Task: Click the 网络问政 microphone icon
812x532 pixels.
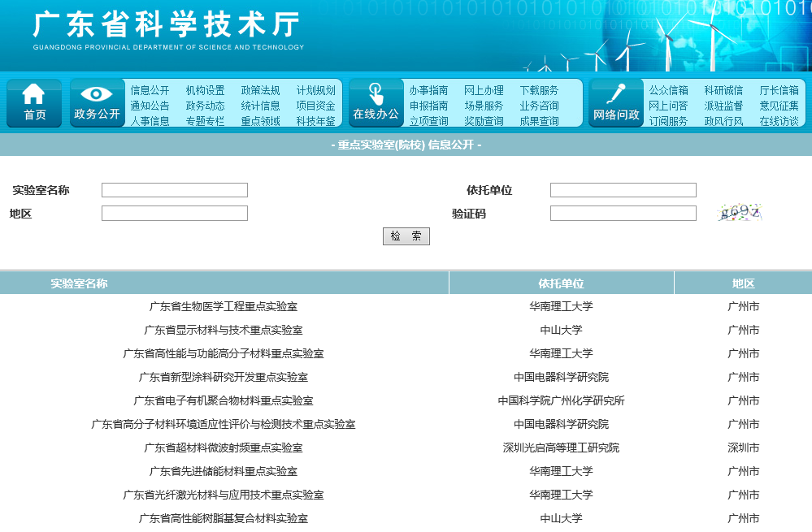Action: click(615, 102)
